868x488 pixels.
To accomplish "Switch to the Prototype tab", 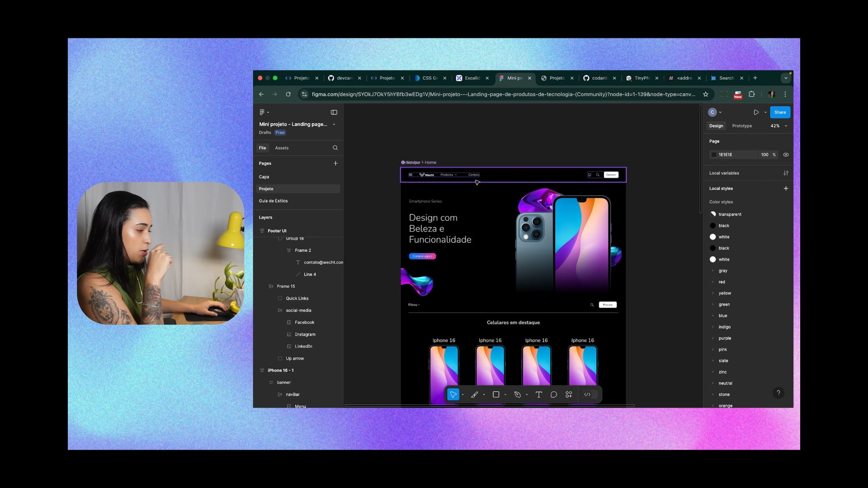I will [742, 126].
